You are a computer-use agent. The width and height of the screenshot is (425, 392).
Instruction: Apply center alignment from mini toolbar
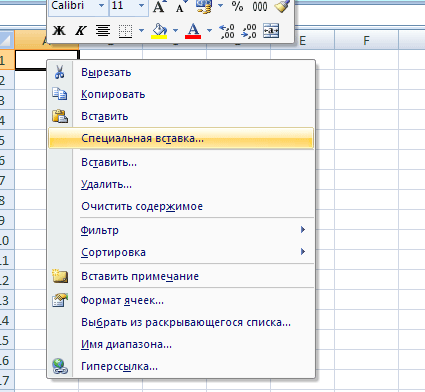[x=103, y=31]
